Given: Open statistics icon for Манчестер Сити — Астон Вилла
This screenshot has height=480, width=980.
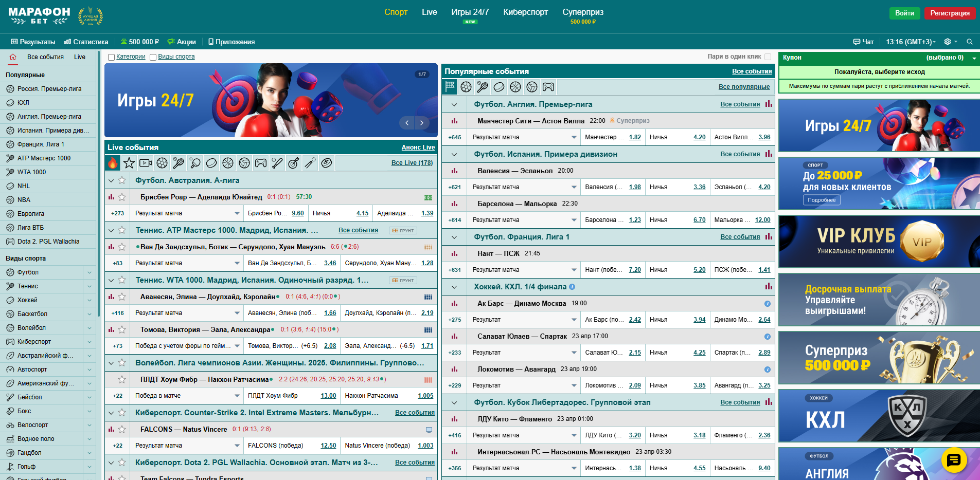Looking at the screenshot, I should (x=454, y=121).
